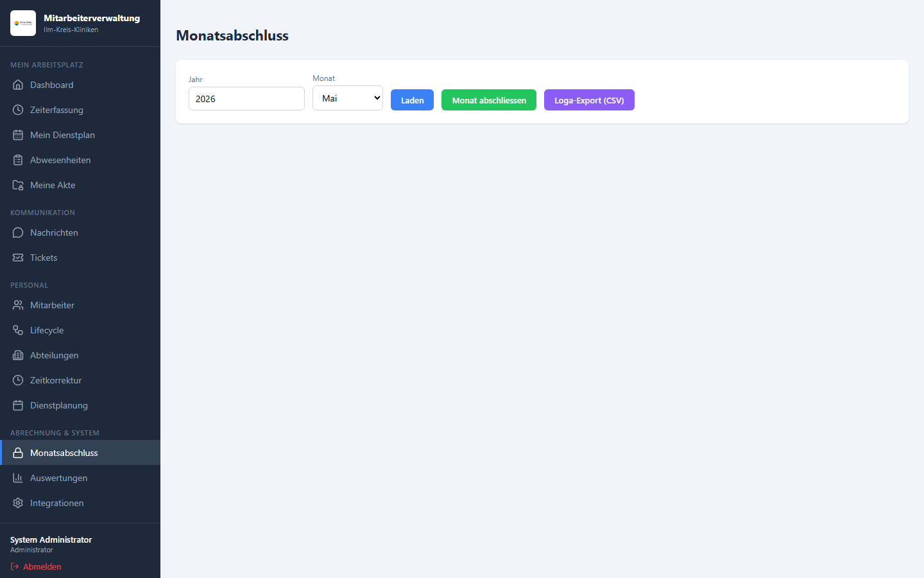Click the green Monat abschliessen button
Image resolution: width=924 pixels, height=578 pixels.
tap(489, 100)
